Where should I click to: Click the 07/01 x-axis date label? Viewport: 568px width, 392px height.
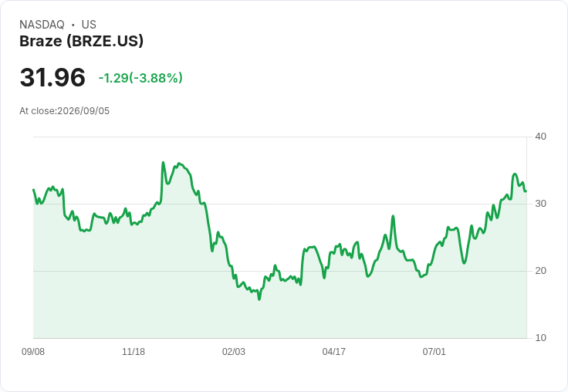[x=434, y=351]
